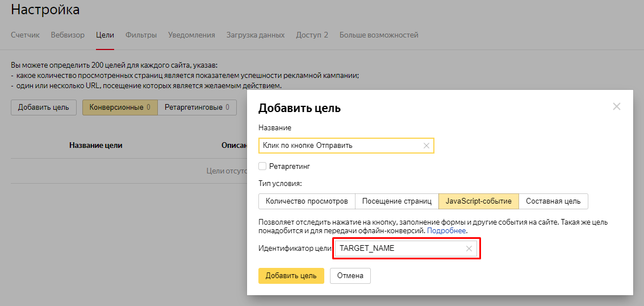Switch to the Доступ tab

(x=312, y=35)
